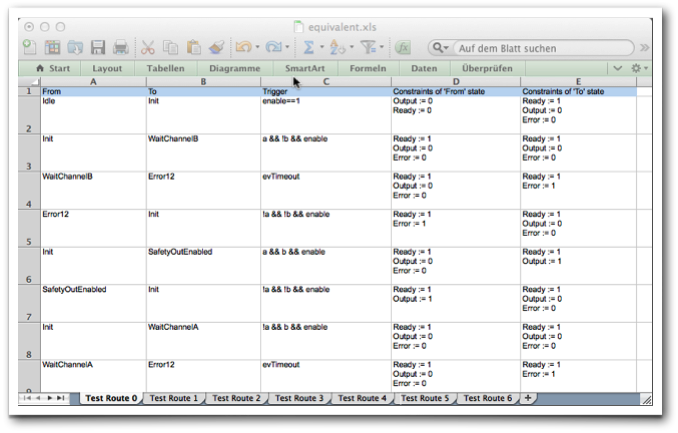This screenshot has height=433, width=678.
Task: Save the workbook with the floppy icon
Action: pos(98,47)
